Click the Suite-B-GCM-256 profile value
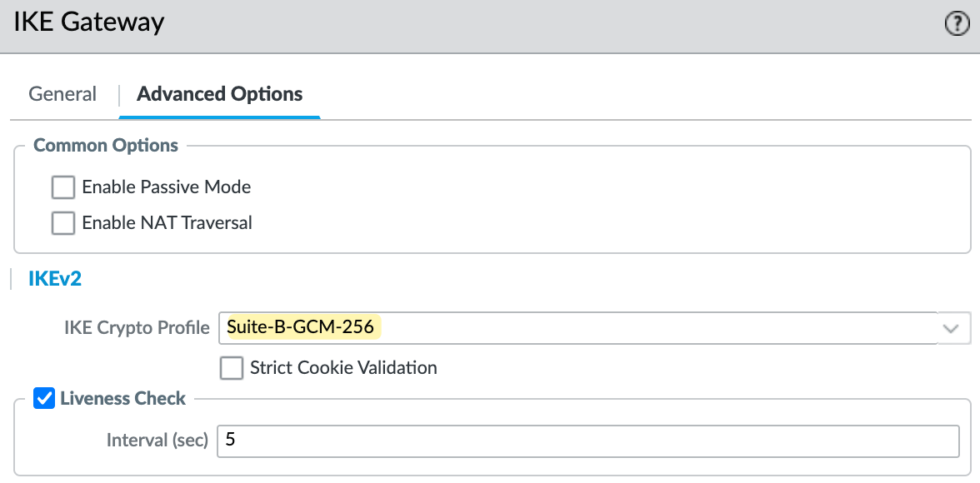Image resolution: width=980 pixels, height=483 pixels. click(302, 327)
